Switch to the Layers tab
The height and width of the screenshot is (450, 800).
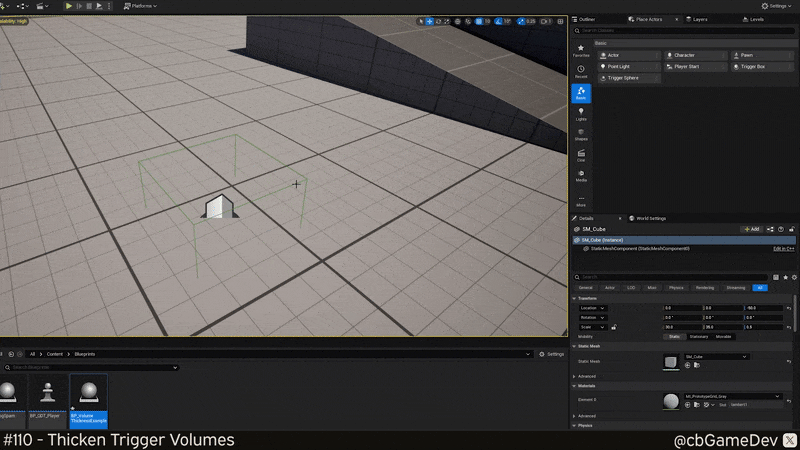tap(697, 19)
